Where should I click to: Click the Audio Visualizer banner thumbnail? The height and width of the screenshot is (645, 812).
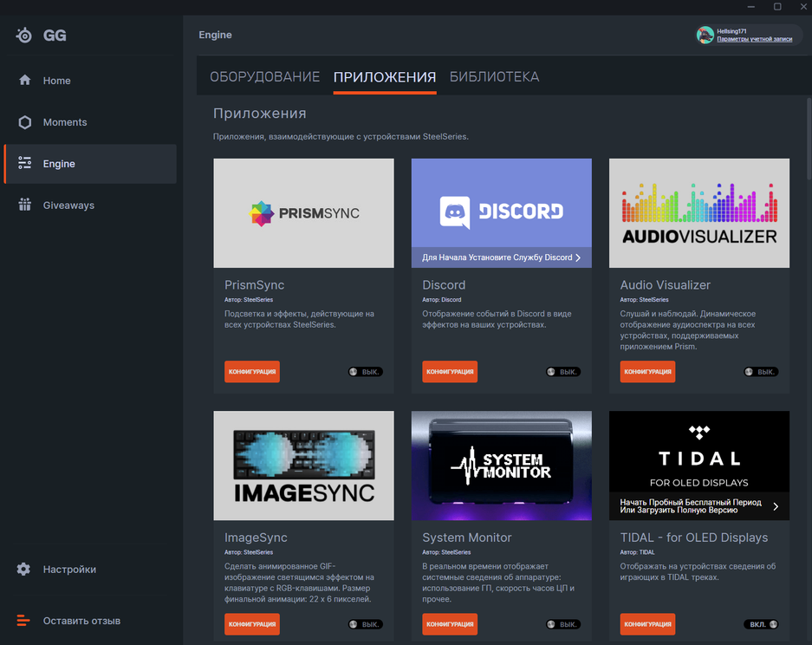pos(699,213)
